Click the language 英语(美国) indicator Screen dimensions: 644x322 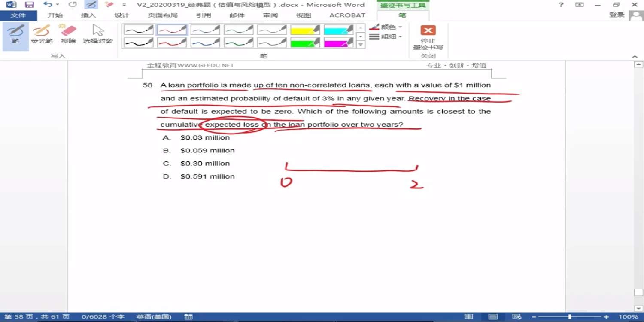pyautogui.click(x=154, y=317)
